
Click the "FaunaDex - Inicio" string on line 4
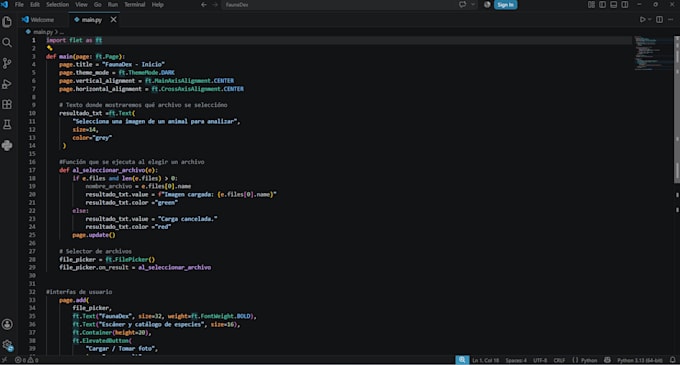(133, 64)
